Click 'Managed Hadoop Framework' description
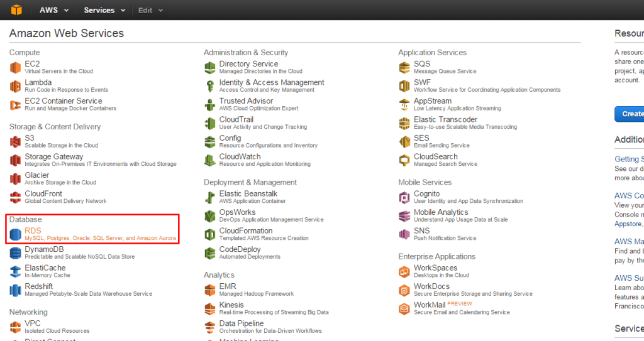The width and height of the screenshot is (644, 341). [x=257, y=294]
